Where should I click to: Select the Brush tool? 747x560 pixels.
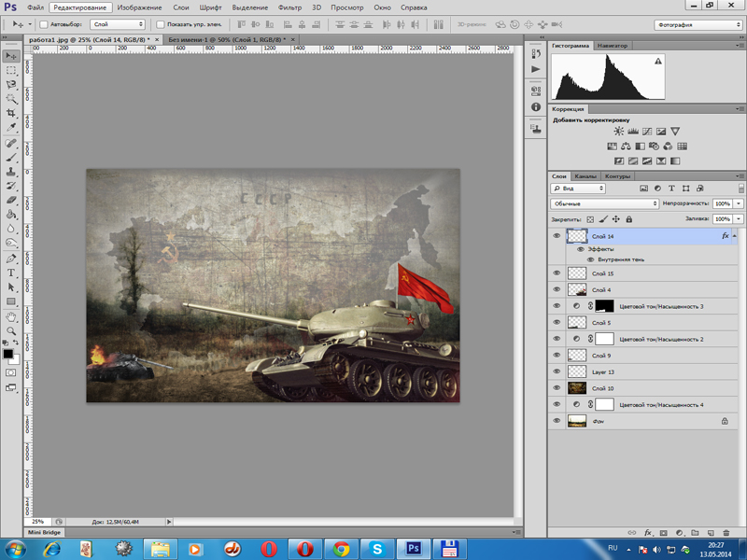11,157
